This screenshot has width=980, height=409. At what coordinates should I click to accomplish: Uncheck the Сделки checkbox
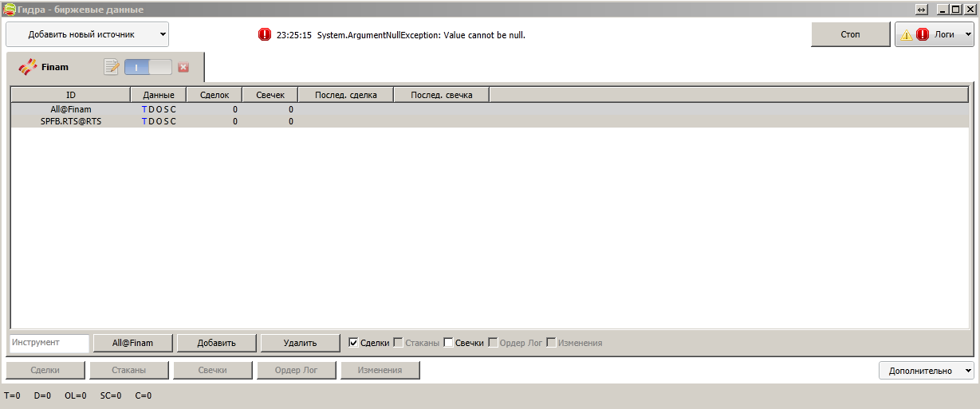point(354,343)
